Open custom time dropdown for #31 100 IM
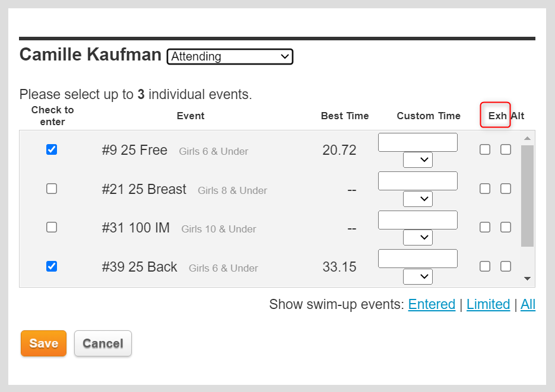Screen dimensions: 555x392 [x=418, y=237]
